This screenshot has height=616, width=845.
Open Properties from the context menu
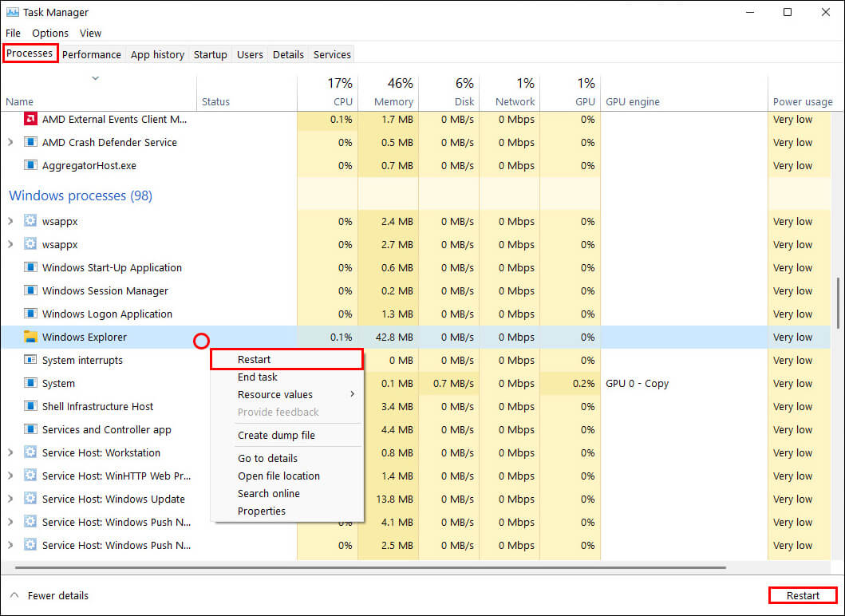point(287,511)
